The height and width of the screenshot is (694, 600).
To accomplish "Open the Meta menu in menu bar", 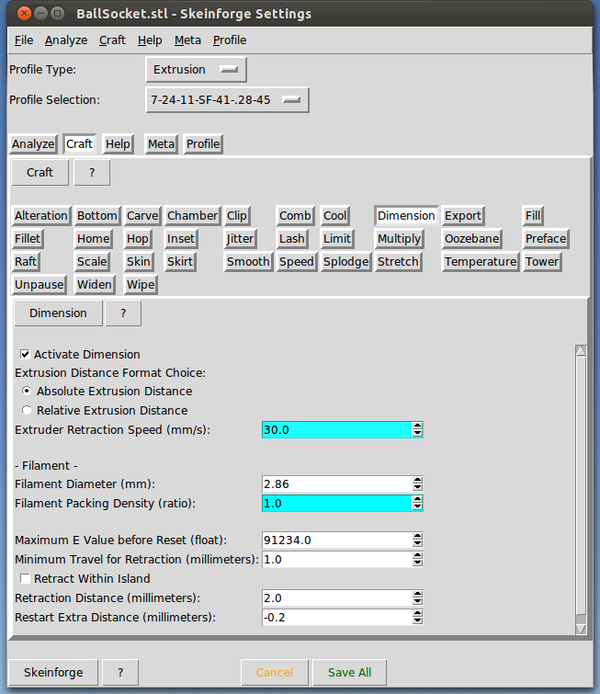I will 187,40.
